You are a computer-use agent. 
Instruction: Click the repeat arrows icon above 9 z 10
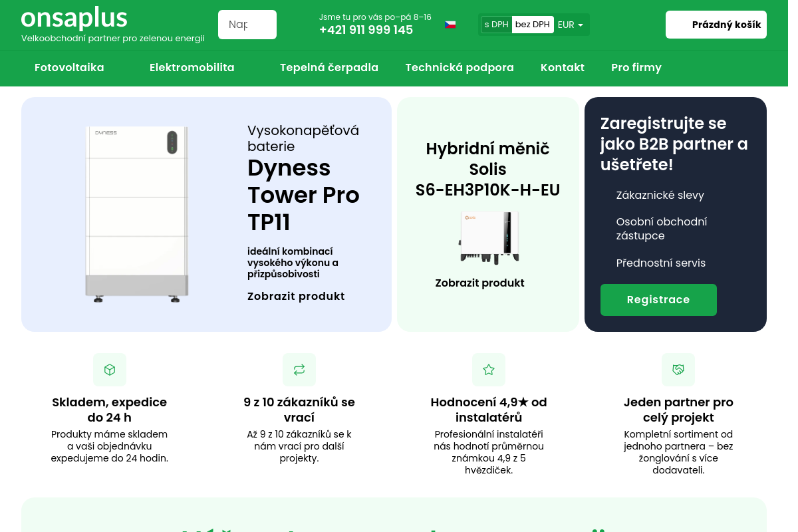[x=299, y=370]
